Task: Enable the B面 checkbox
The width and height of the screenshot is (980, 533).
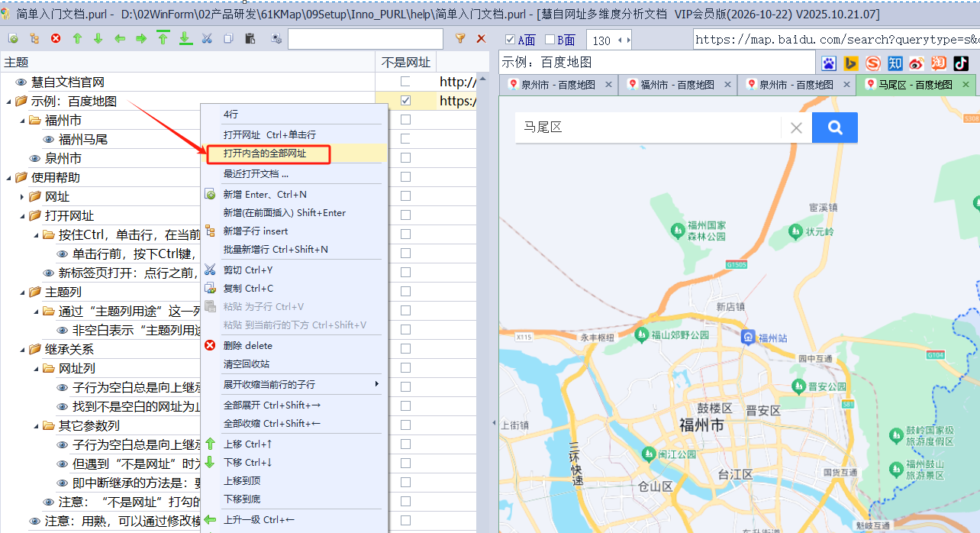Action: pos(550,40)
